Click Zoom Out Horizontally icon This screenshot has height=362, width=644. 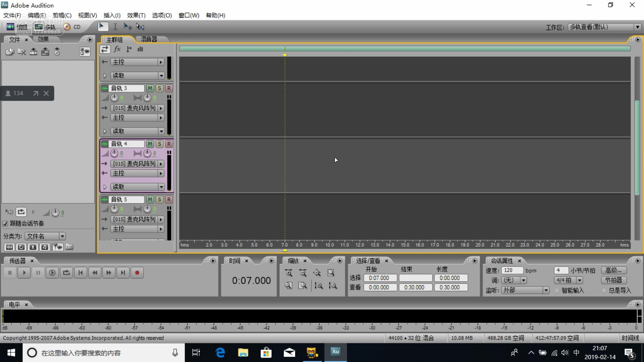[303, 273]
